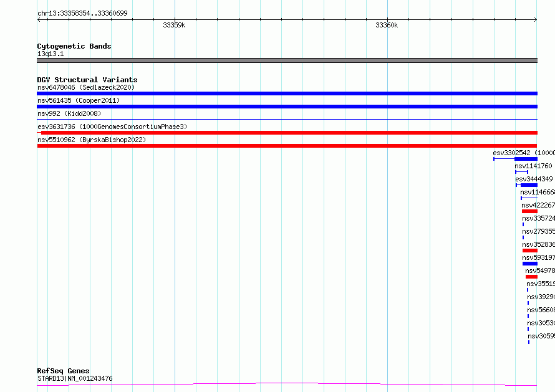Click the nsv335724 variant label
Viewport: 555px width, 392px height.
[x=538, y=218]
